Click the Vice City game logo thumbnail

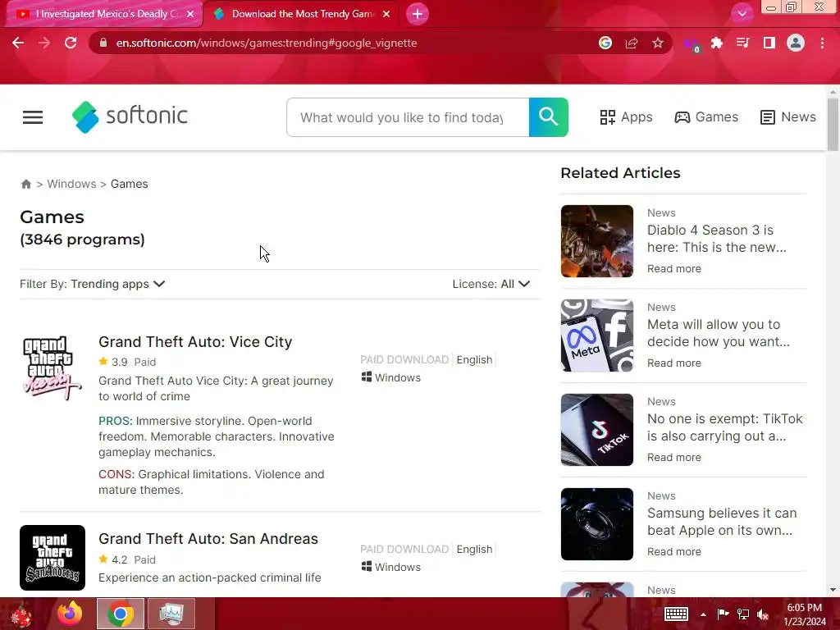point(52,367)
